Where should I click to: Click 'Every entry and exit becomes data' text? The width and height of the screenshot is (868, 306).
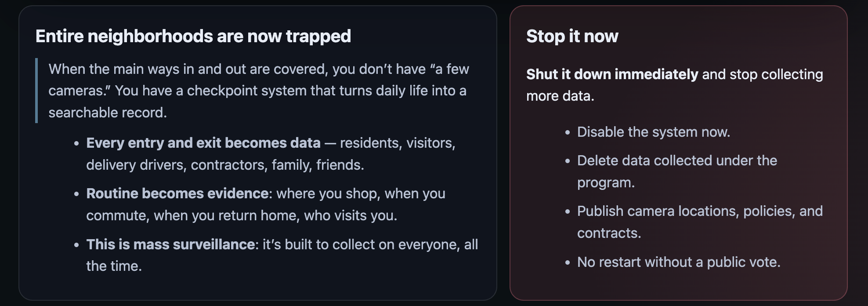click(203, 143)
